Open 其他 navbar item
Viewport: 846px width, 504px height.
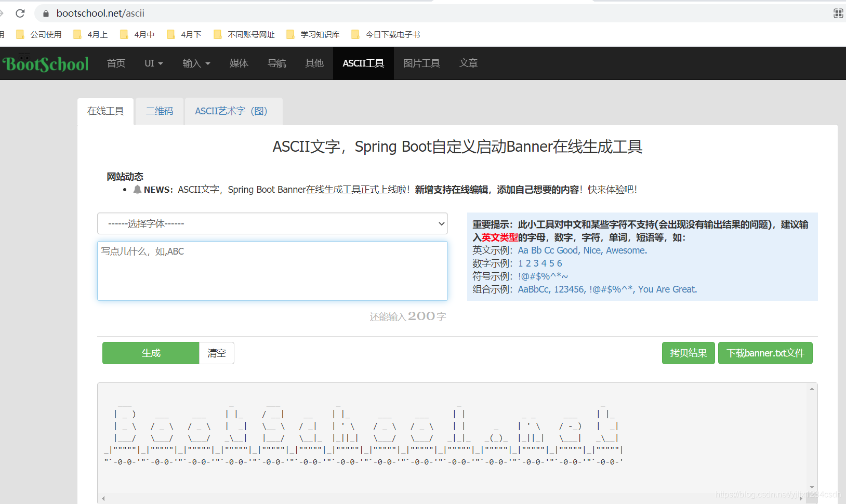tap(314, 63)
